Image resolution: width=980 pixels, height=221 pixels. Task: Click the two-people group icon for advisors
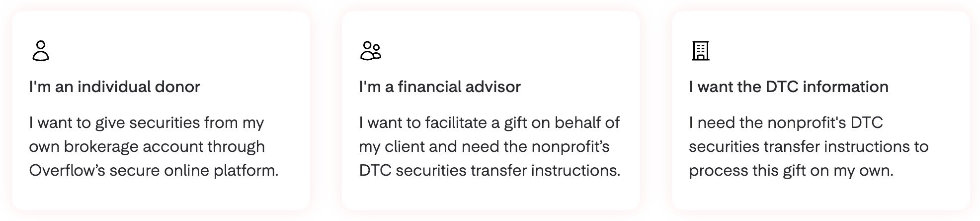370,51
